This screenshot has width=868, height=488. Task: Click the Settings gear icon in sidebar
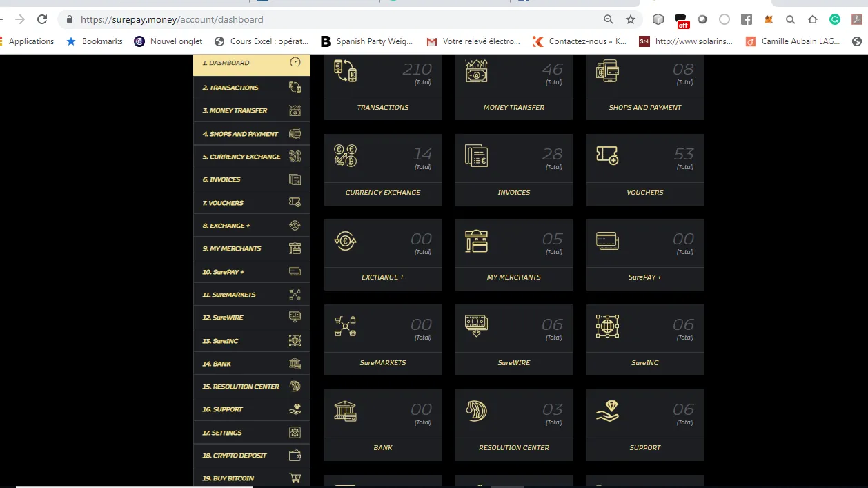pyautogui.click(x=295, y=433)
